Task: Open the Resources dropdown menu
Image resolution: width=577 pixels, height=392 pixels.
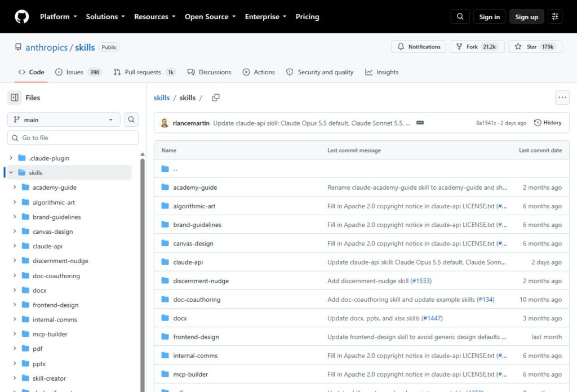Action: 154,16
